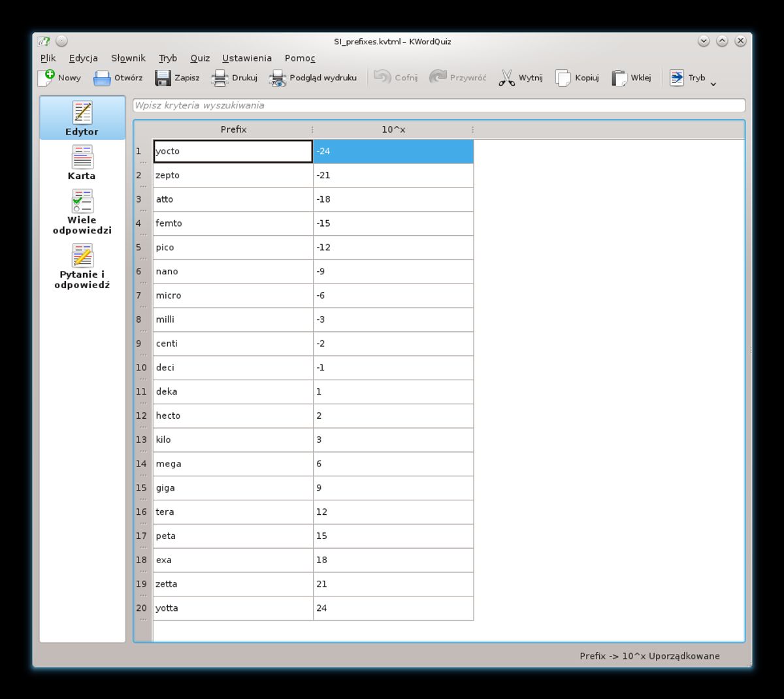Select the micro cell
The image size is (784, 699).
click(233, 295)
